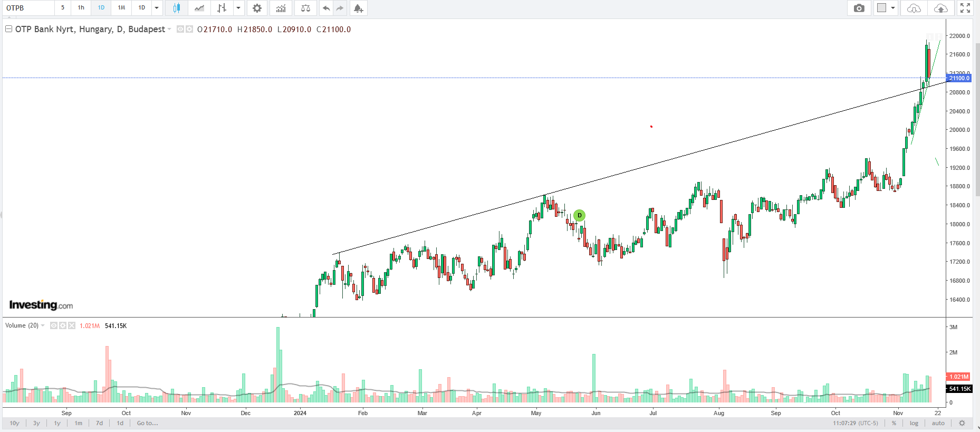This screenshot has width=980, height=432.
Task: Click the Go to... date link
Action: coord(147,423)
